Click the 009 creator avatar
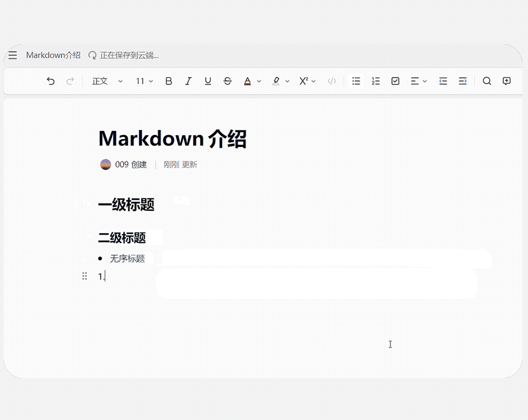The image size is (528, 420). tap(106, 164)
